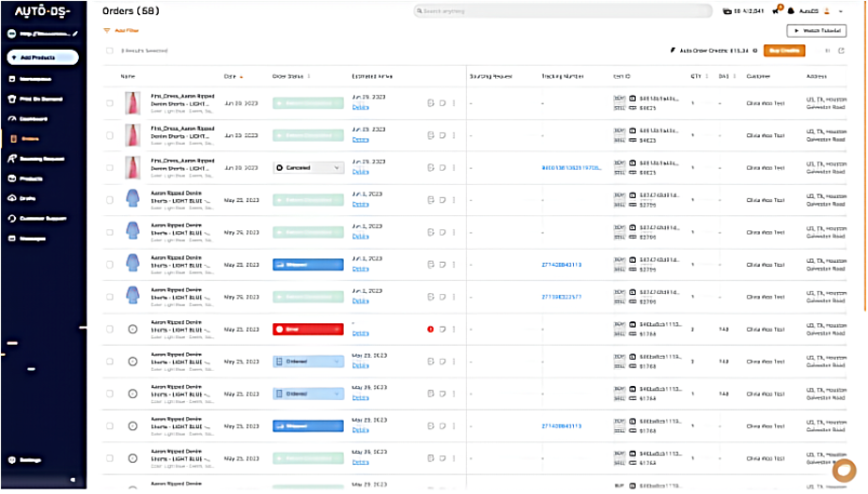Viewport: 868px width, 494px height.
Task: Open three-dot menu on the Canceled order row
Action: click(454, 167)
